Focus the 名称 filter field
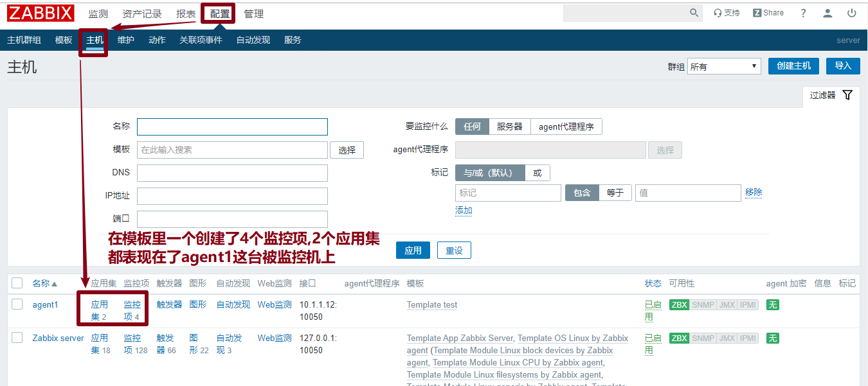The width and height of the screenshot is (868, 386). 232,127
